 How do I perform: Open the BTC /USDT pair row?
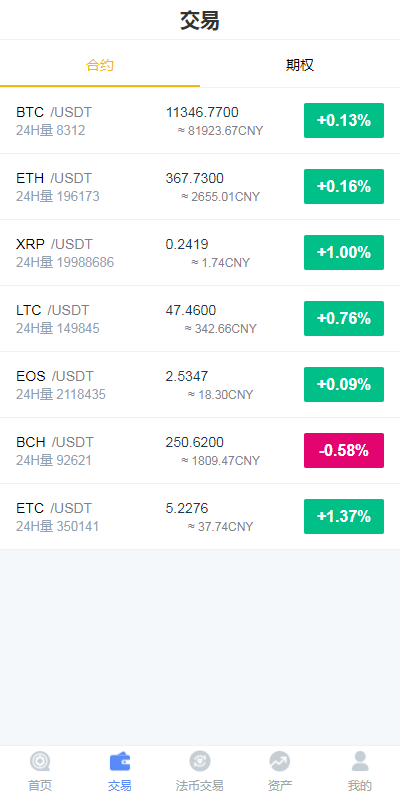coord(200,120)
